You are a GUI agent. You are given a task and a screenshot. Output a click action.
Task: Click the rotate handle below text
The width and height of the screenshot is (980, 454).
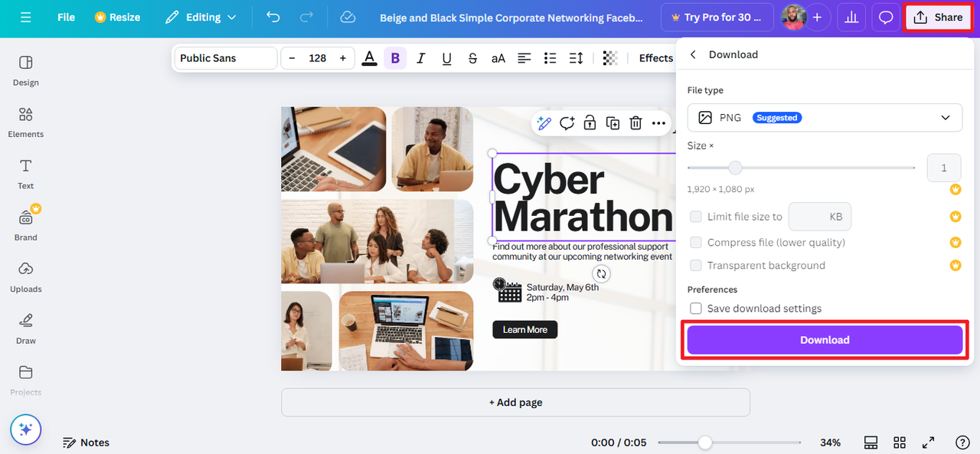(x=602, y=274)
